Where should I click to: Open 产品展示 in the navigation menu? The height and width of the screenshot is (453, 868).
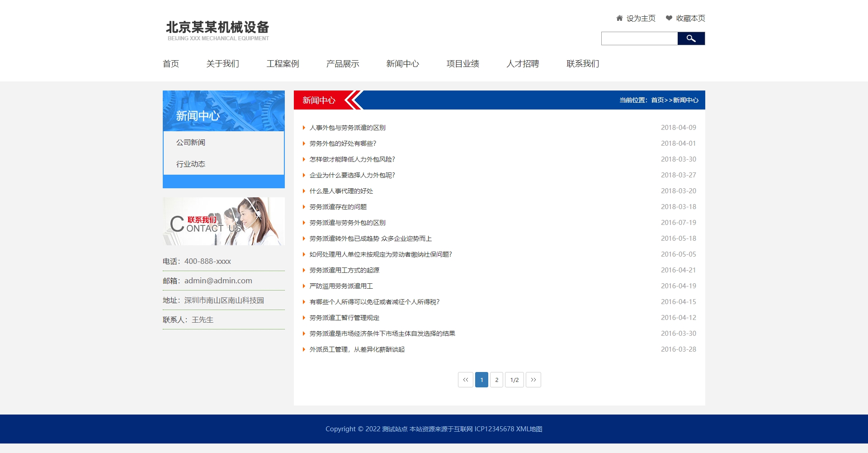[343, 64]
